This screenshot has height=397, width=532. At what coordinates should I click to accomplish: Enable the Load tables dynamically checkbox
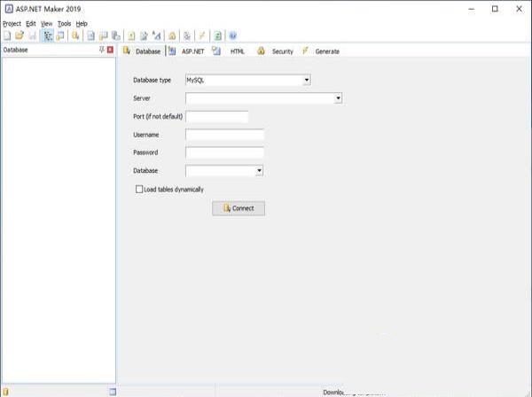pos(139,189)
